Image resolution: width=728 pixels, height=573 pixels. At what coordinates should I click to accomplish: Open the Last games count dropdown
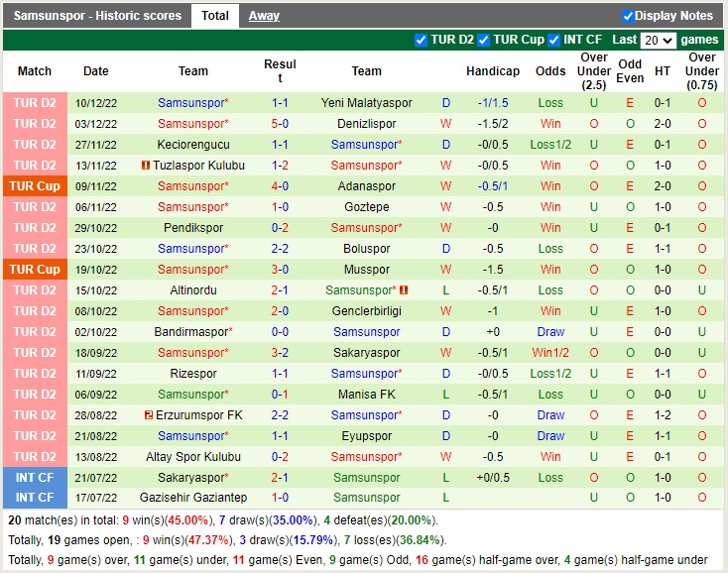pos(658,41)
